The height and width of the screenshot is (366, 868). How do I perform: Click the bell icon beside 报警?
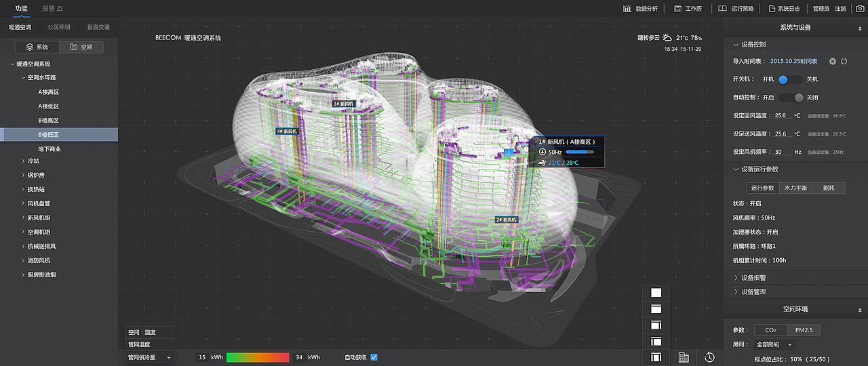pyautogui.click(x=60, y=9)
